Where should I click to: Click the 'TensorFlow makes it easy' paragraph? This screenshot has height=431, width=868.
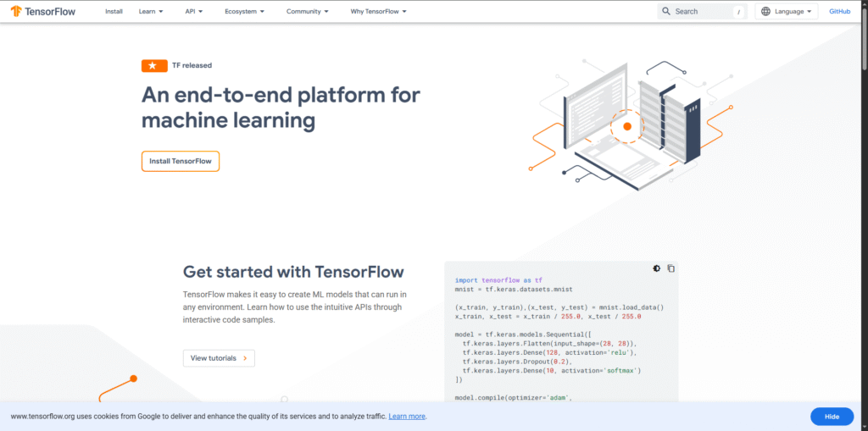tap(295, 307)
